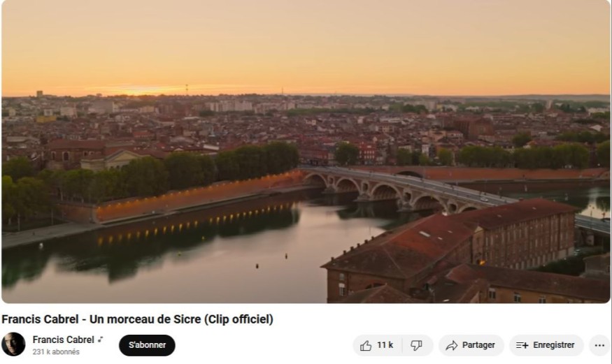Screen dimensions: 612x364
Task: Click the share arrow icon
Action: pyautogui.click(x=452, y=345)
